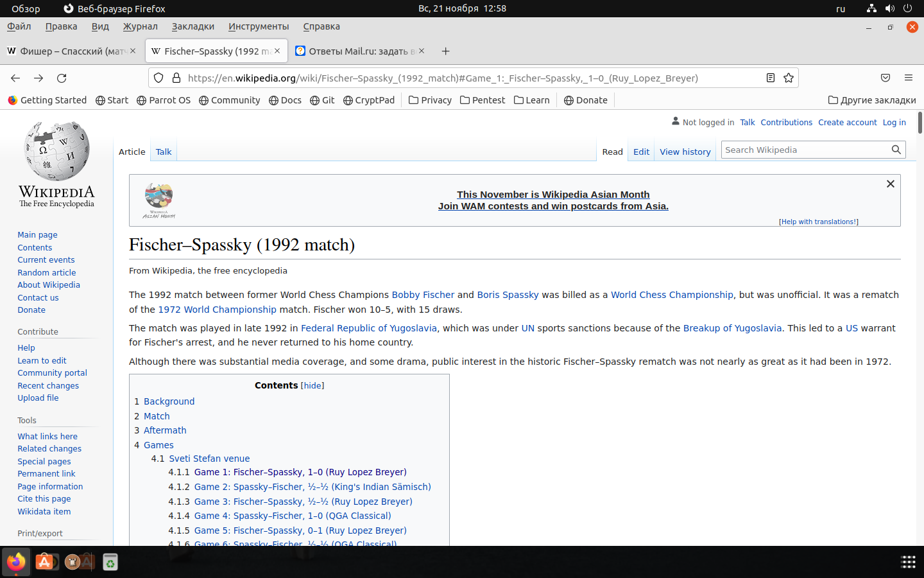The height and width of the screenshot is (578, 924).
Task: Close the Фишер – Спасский tab
Action: [133, 51]
